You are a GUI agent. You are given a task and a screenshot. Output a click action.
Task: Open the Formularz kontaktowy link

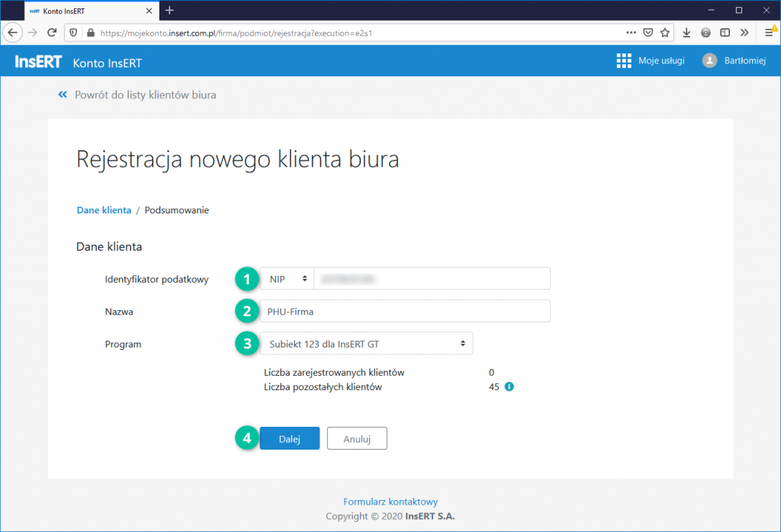[x=390, y=502]
